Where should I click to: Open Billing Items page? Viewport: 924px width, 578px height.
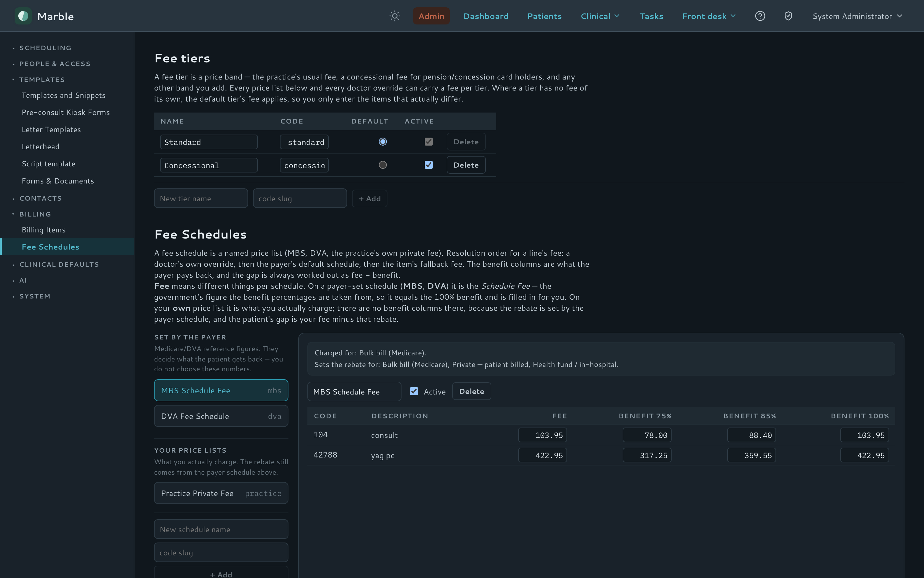[67, 230]
